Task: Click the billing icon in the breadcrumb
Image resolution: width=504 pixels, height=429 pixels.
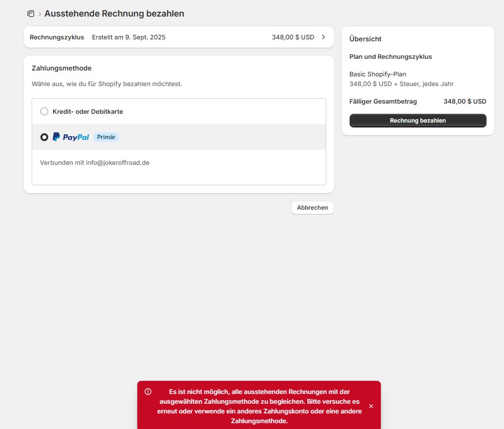Action: tap(31, 14)
